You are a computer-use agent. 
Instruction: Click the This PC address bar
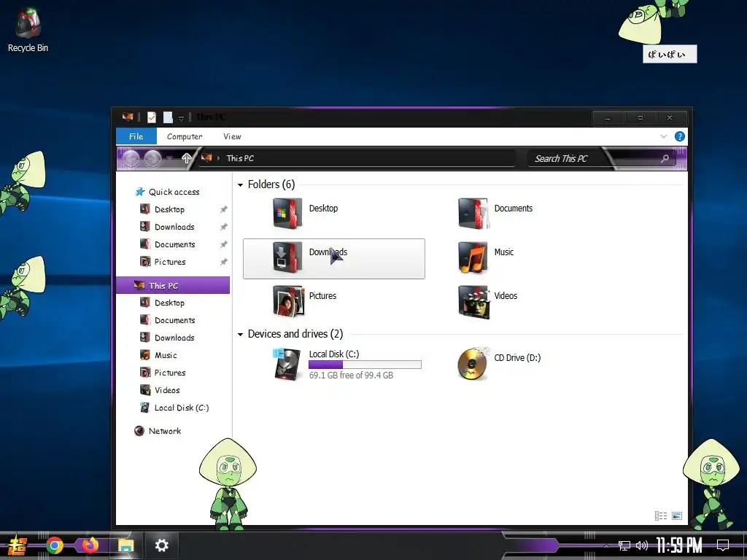coord(357,158)
